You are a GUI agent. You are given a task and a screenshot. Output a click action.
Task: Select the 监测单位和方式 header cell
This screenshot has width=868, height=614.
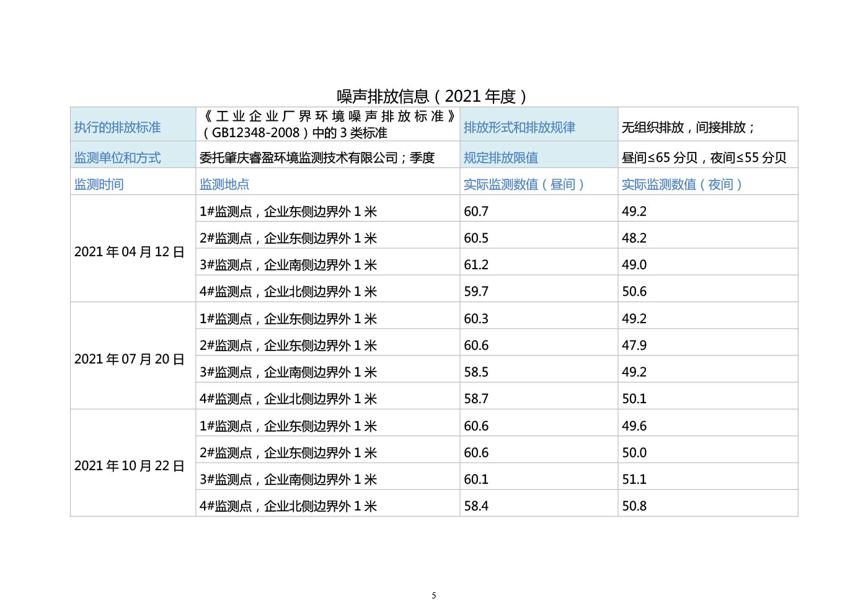[133, 154]
